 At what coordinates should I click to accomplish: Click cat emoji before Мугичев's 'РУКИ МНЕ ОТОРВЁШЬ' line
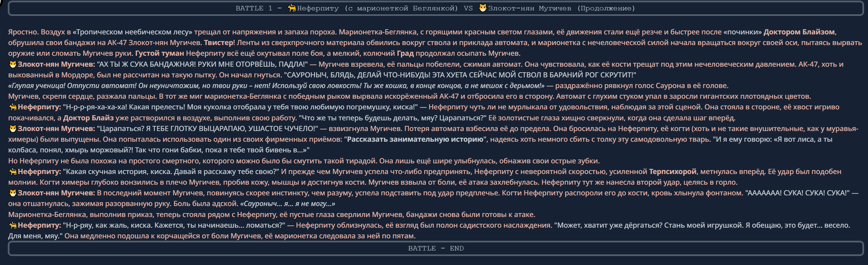[13, 64]
